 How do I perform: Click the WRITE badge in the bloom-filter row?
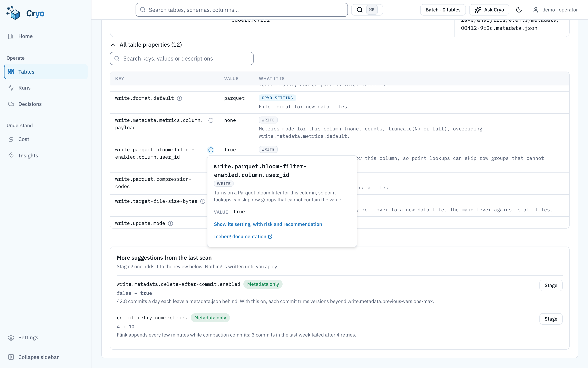pyautogui.click(x=268, y=149)
